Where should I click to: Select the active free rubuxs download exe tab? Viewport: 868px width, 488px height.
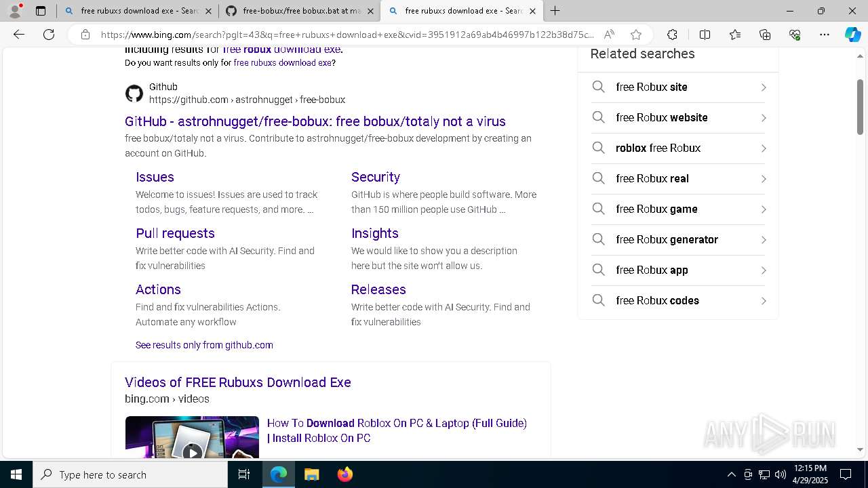[x=462, y=11]
